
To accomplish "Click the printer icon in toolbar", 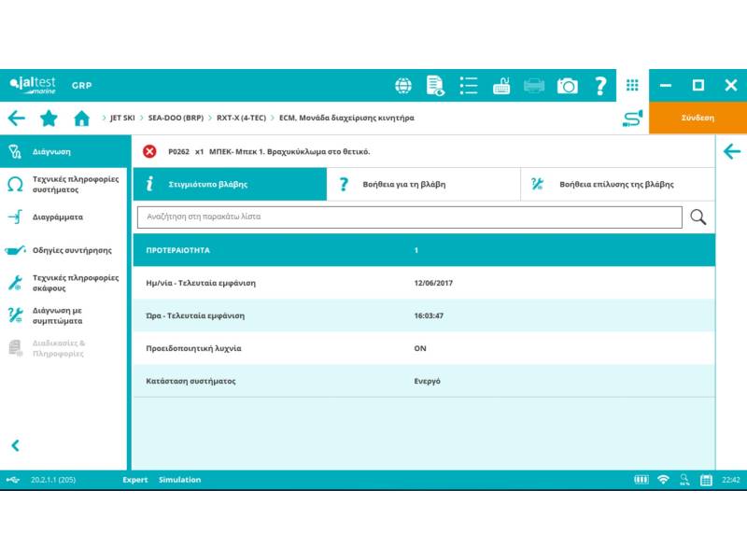I will 534,86.
